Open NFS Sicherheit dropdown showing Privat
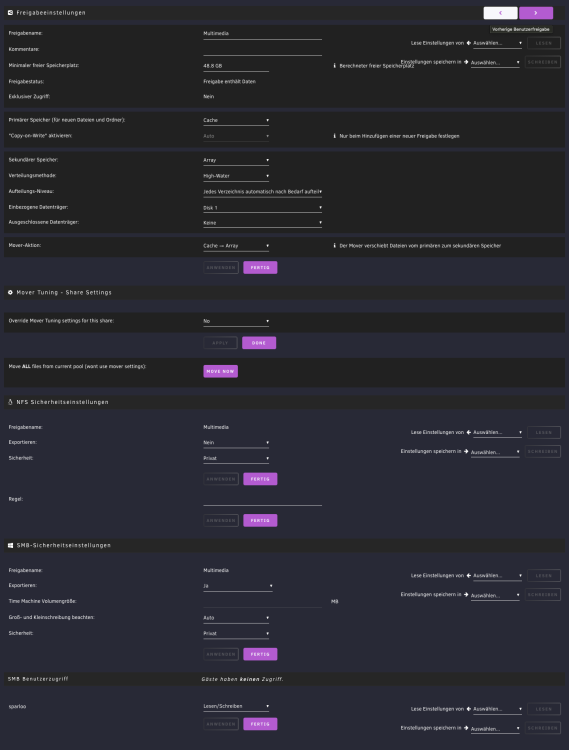 236,459
